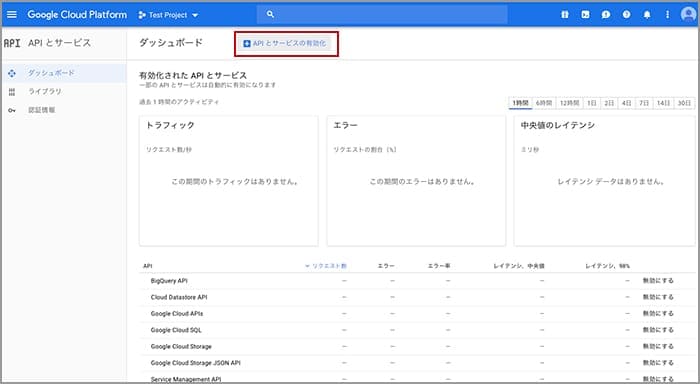Image resolution: width=700 pixels, height=384 pixels.
Task: Click 無効にする for Google Cloud Storage
Action: (x=658, y=346)
